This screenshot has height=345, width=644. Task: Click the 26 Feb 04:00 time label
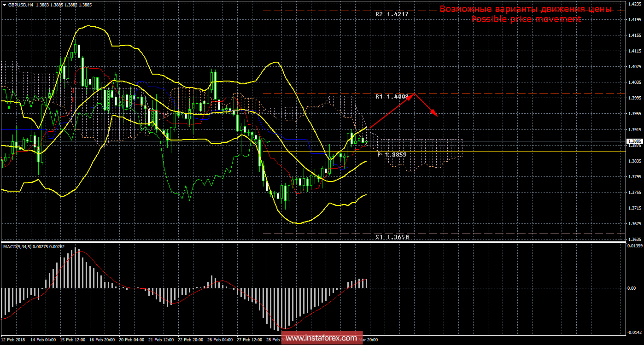(220, 340)
